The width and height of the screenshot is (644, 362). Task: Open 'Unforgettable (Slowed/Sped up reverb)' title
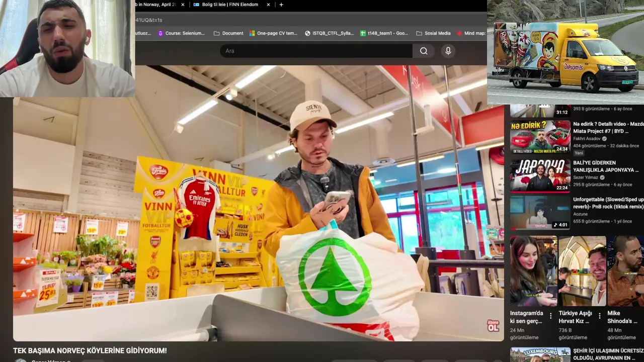(x=608, y=203)
